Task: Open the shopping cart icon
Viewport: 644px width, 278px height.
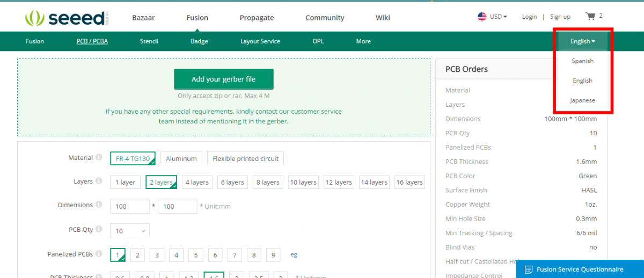Action: (590, 17)
